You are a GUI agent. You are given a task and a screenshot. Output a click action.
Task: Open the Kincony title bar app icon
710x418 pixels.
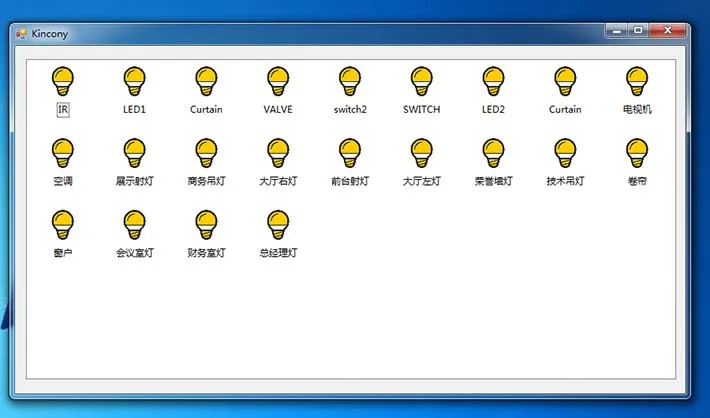click(21, 34)
